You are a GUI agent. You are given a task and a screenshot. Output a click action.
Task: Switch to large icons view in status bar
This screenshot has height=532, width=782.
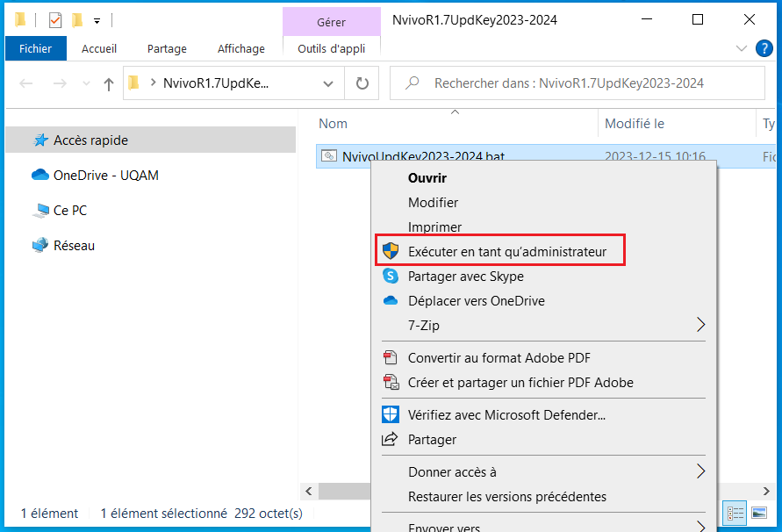[759, 513]
